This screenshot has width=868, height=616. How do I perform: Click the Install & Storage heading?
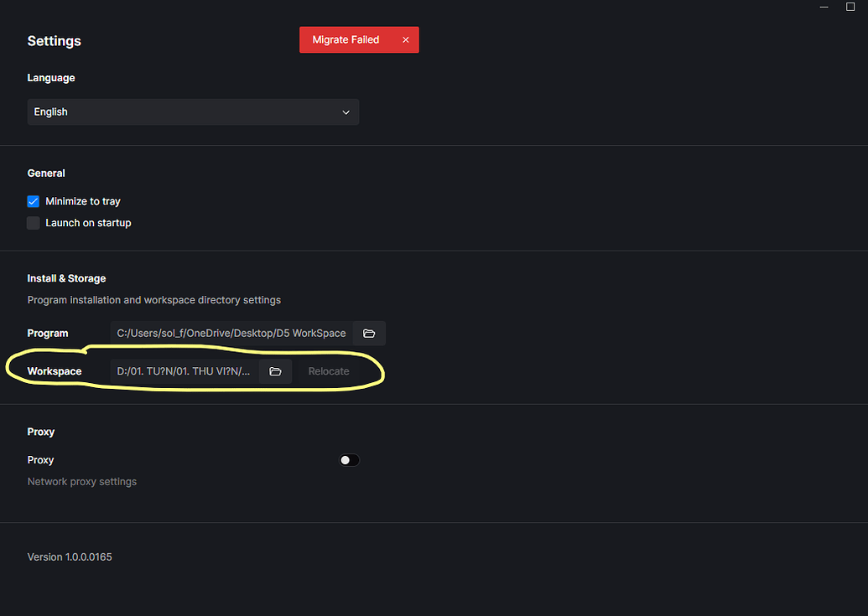coord(66,278)
